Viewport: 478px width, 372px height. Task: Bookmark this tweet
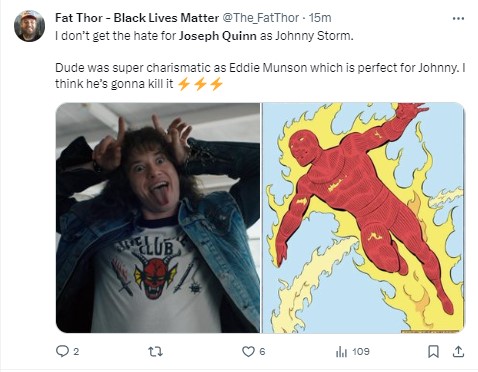coord(433,351)
